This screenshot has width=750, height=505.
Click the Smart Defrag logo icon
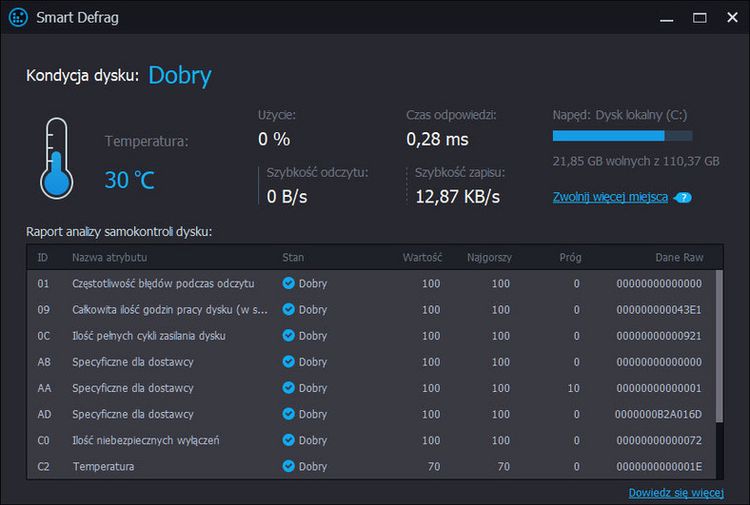[x=17, y=18]
